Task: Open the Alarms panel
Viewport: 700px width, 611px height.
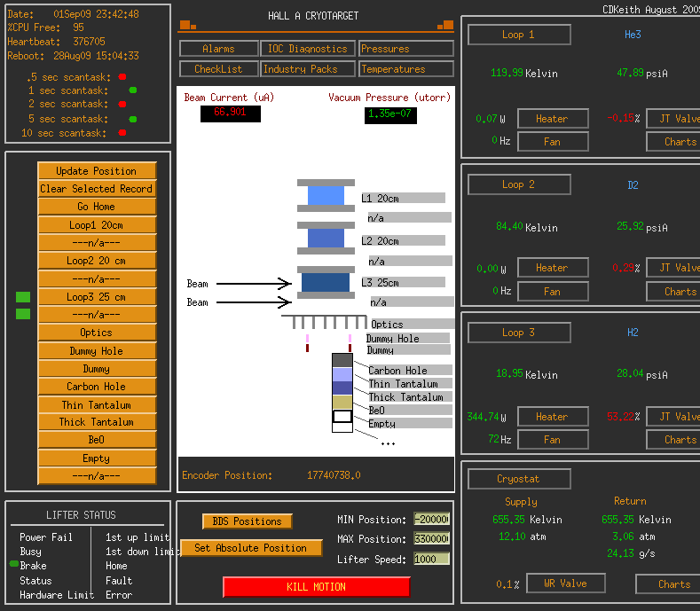Action: pos(219,49)
